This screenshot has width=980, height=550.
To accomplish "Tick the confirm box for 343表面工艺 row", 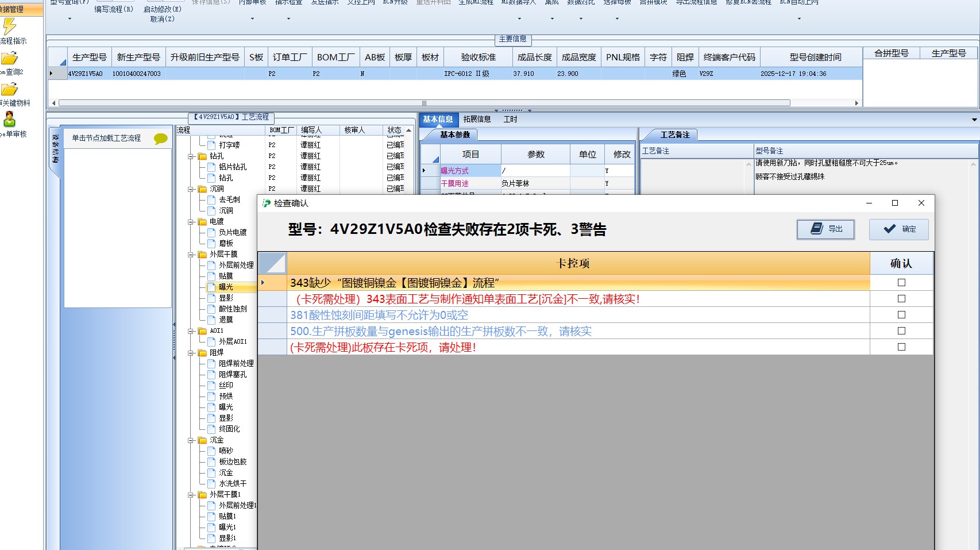I will click(901, 299).
